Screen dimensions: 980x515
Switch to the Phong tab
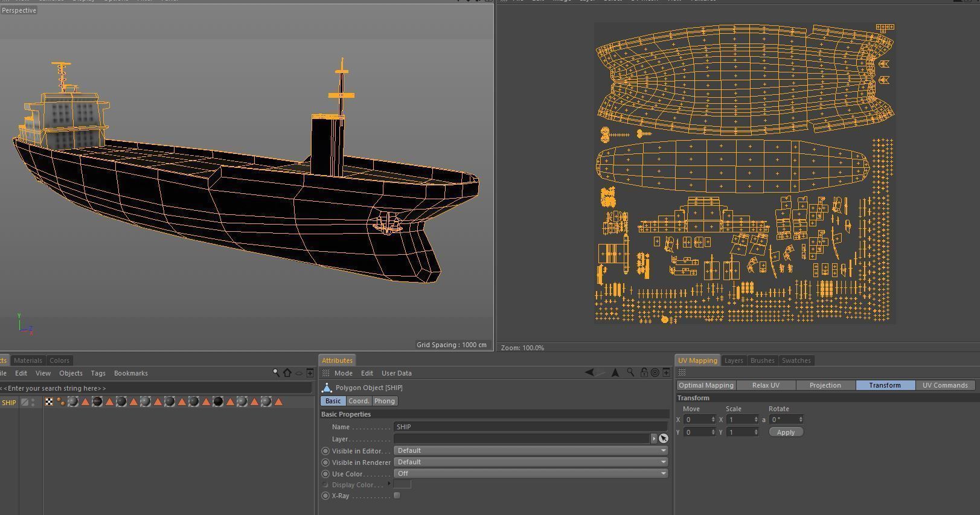click(x=384, y=401)
